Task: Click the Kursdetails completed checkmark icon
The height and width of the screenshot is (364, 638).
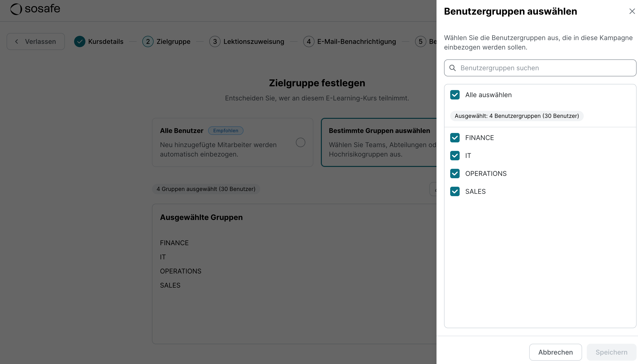Action: 80,41
